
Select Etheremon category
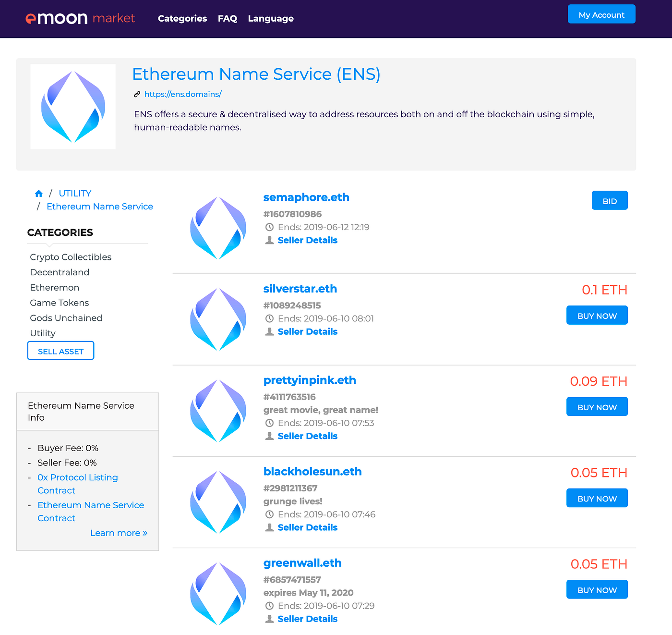click(x=55, y=288)
